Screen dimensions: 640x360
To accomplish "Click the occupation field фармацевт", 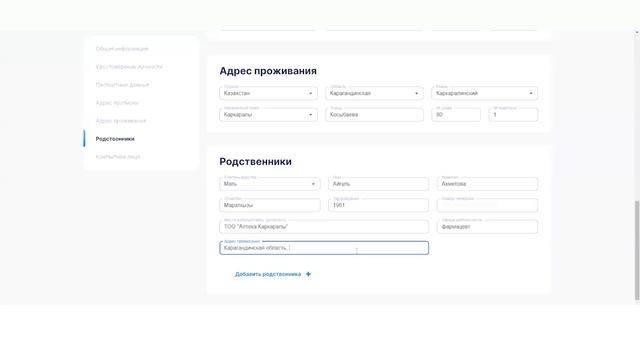I will pos(487,227).
